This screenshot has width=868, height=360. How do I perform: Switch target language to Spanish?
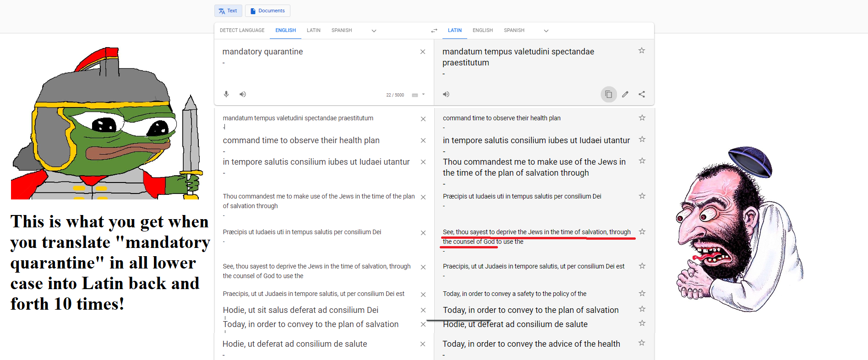(514, 31)
